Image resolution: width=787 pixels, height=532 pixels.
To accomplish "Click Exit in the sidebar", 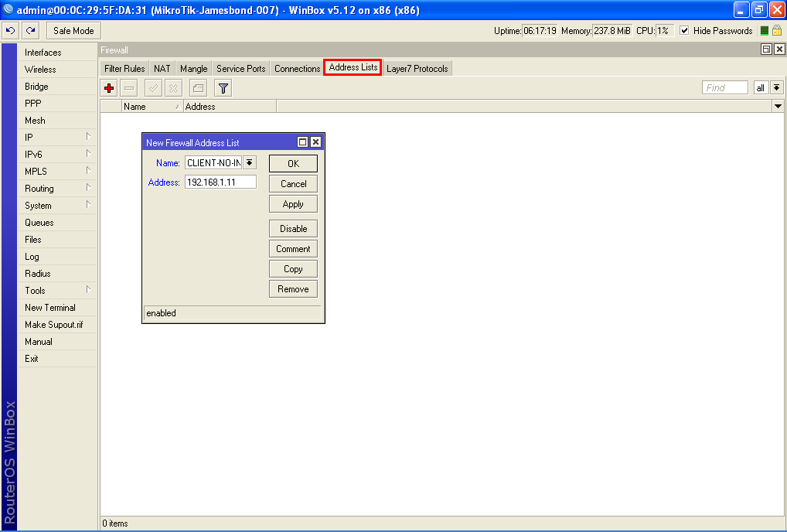I will pos(57,358).
